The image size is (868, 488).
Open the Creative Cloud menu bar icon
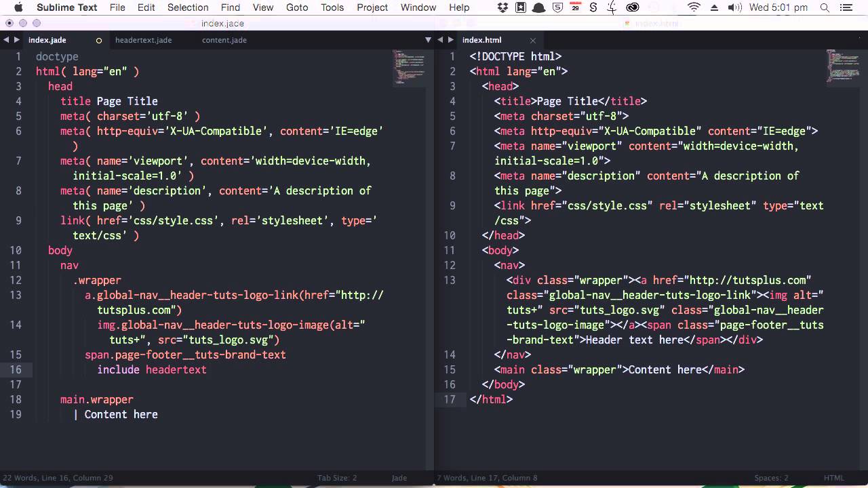pyautogui.click(x=632, y=7)
